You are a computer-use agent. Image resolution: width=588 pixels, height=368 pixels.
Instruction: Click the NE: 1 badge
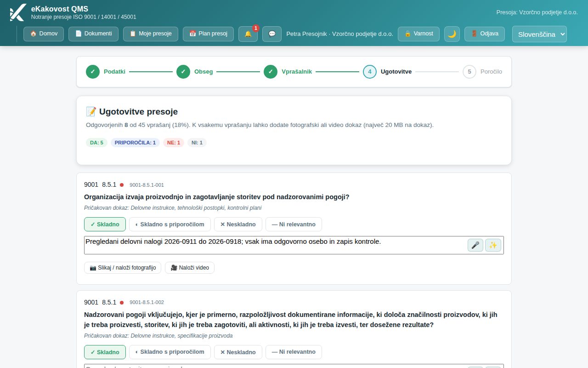tap(174, 143)
